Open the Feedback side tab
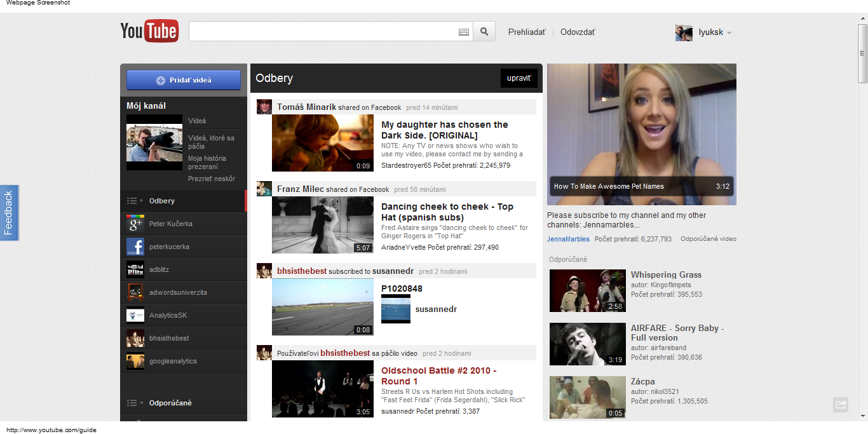The image size is (868, 434). pyautogui.click(x=9, y=213)
